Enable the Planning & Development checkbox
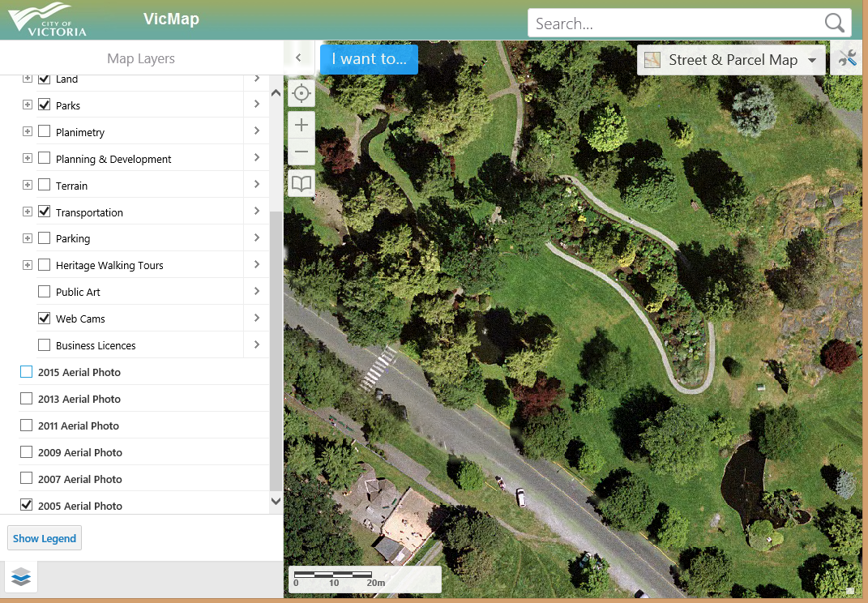Image resolution: width=868 pixels, height=603 pixels. [x=45, y=158]
